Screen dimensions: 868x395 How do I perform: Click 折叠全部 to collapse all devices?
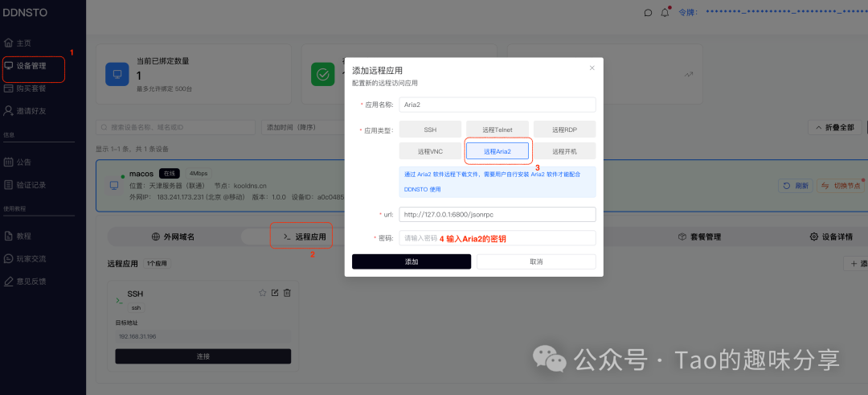835,127
